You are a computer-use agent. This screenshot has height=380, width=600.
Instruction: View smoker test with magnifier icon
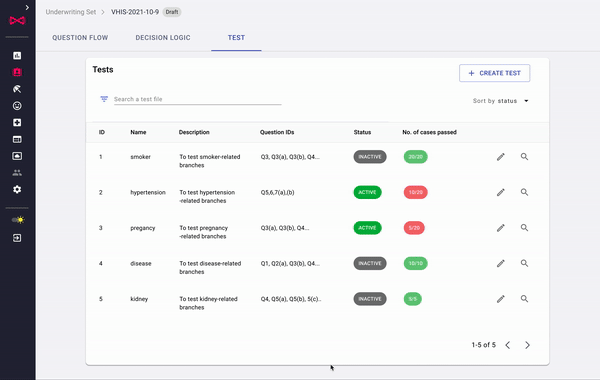tap(524, 157)
